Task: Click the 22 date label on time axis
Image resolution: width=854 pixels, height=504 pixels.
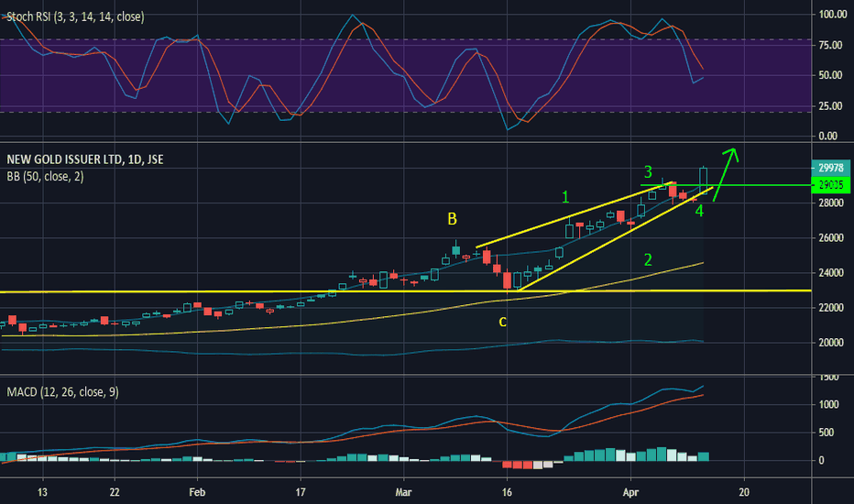Action: tap(115, 492)
